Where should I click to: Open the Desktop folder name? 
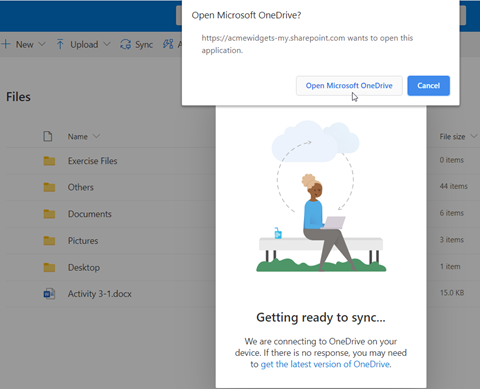(84, 267)
